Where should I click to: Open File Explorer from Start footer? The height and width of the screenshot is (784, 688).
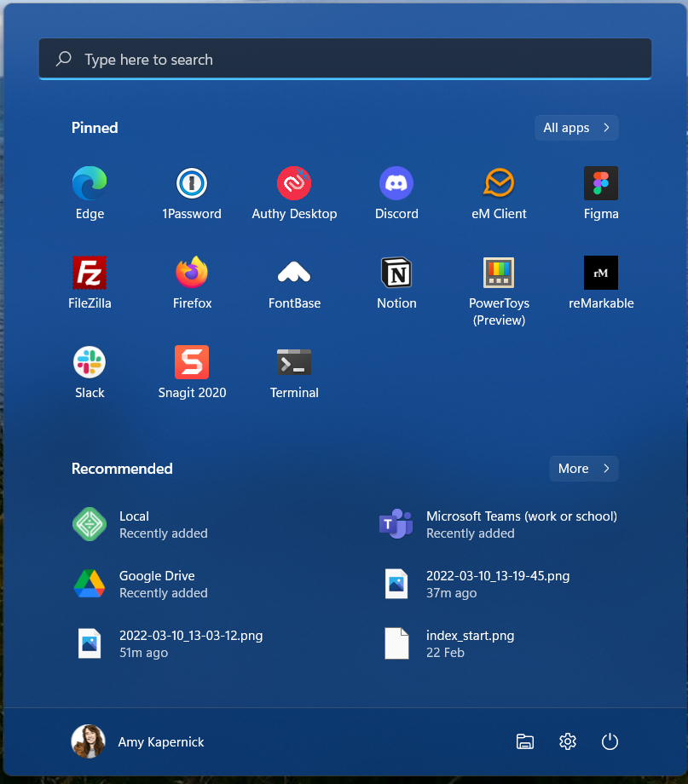tap(525, 741)
